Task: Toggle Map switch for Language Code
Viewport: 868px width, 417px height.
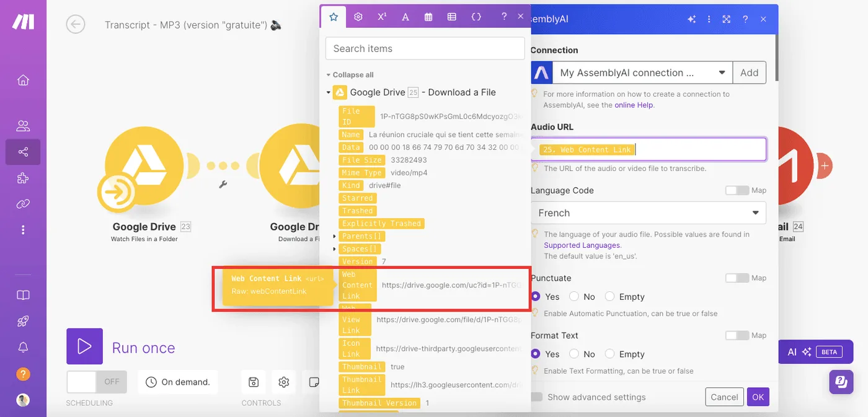Action: pyautogui.click(x=737, y=190)
